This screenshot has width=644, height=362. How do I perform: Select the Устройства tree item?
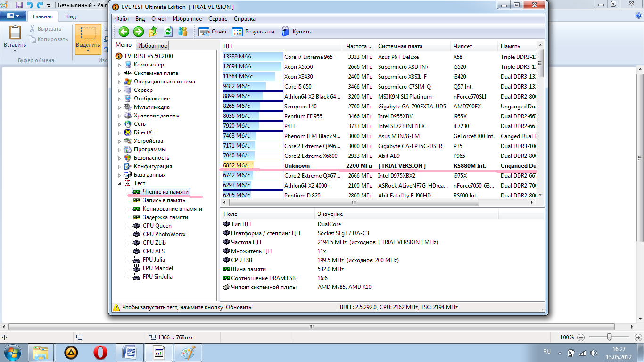(x=148, y=141)
